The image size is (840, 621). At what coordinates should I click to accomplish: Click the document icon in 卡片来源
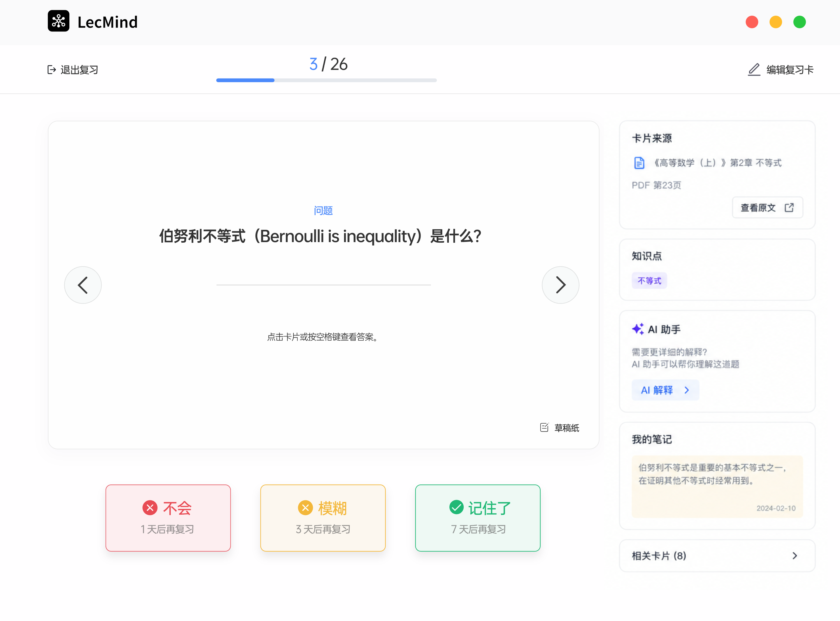pos(639,163)
